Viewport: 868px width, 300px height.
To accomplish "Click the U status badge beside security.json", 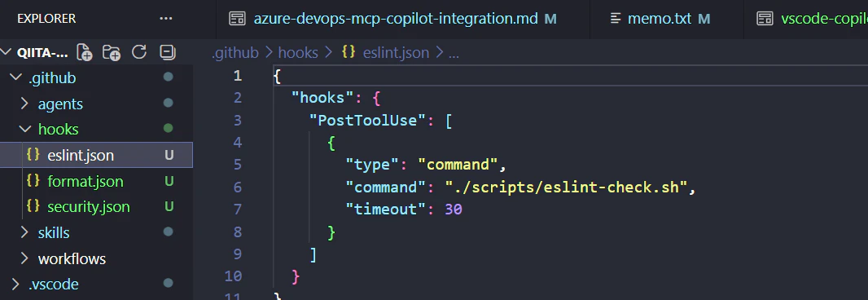I will click(169, 207).
